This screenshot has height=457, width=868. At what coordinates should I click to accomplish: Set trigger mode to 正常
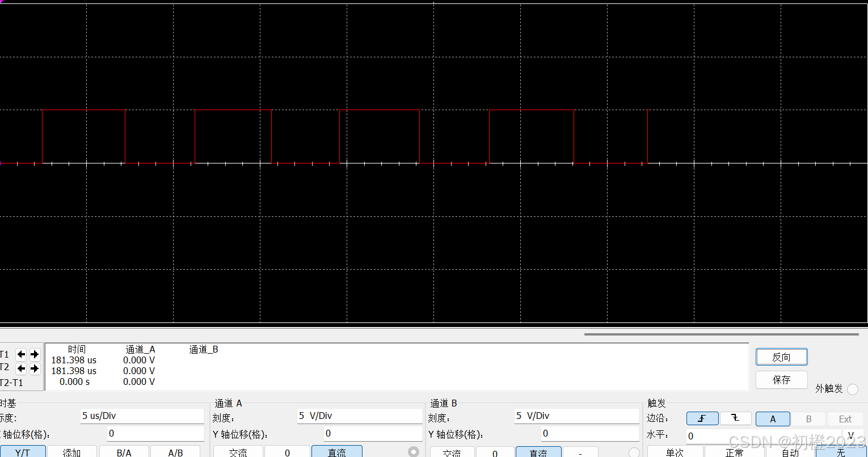pos(734,452)
